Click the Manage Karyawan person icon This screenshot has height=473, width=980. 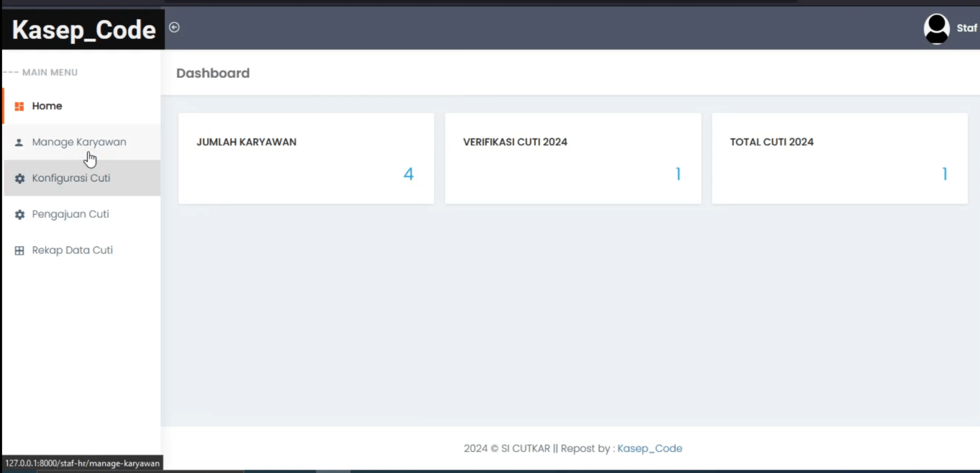[19, 143]
